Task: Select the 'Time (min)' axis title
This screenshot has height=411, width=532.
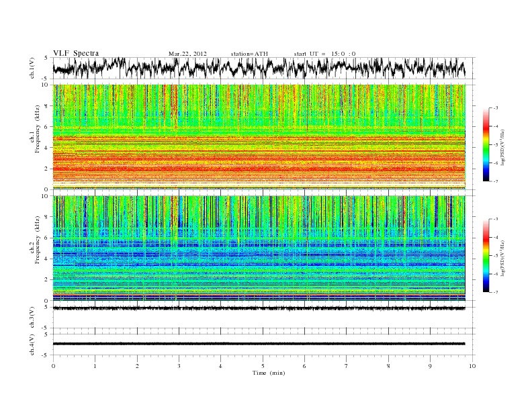Action: click(x=269, y=373)
